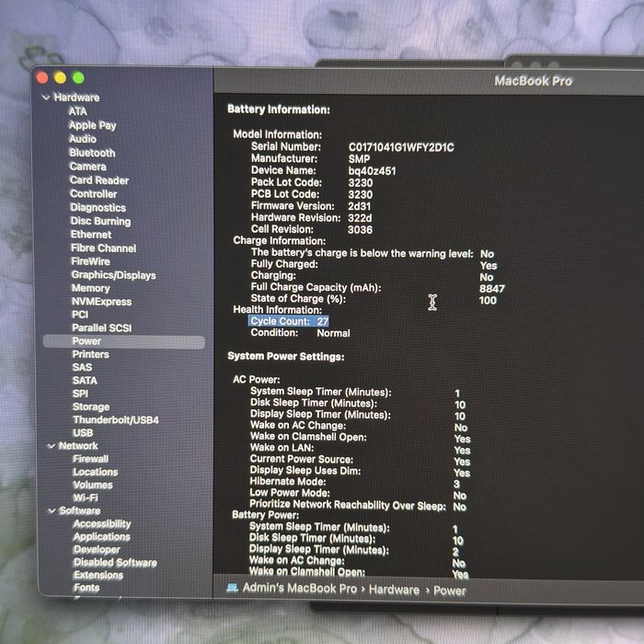The width and height of the screenshot is (644, 644).
Task: Click the yellow minimize window button
Action: click(x=60, y=77)
